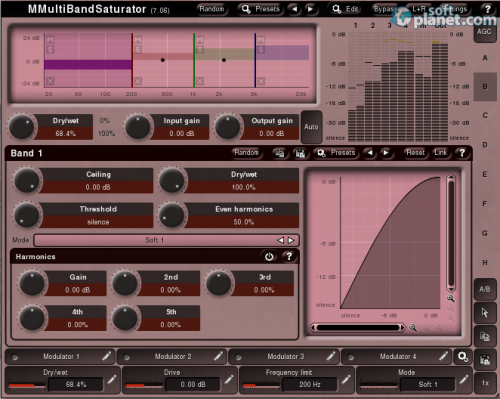Toggle the 1x oversampling button
Screen dimensions: 500x399
click(485, 383)
